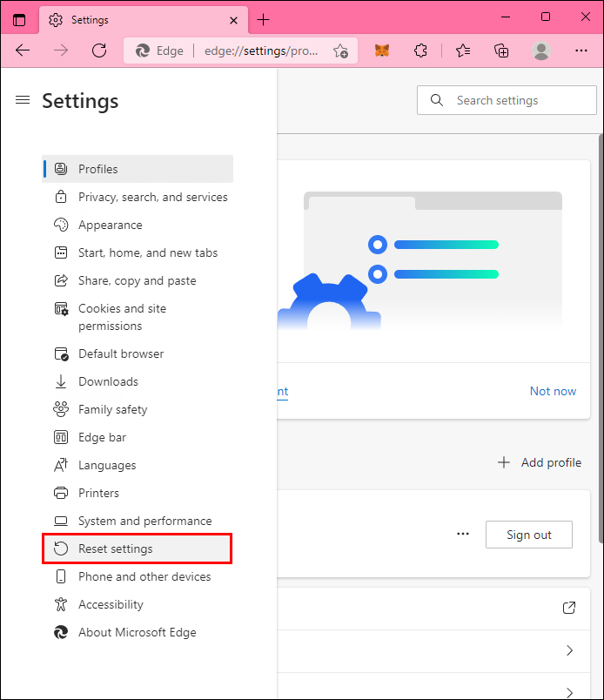Screen dimensions: 604x700
Task: Expand the first profile option chevron
Action: click(x=570, y=650)
